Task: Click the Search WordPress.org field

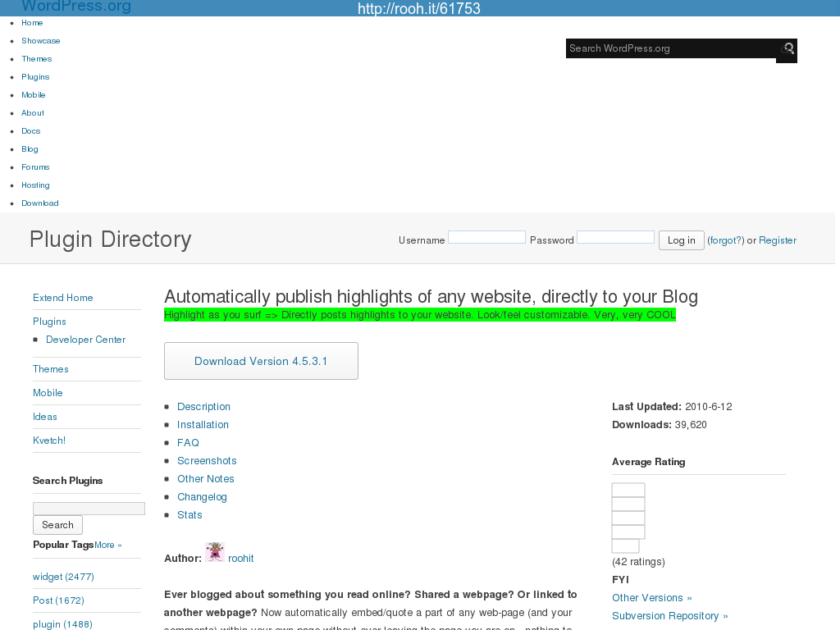Action: pos(671,48)
